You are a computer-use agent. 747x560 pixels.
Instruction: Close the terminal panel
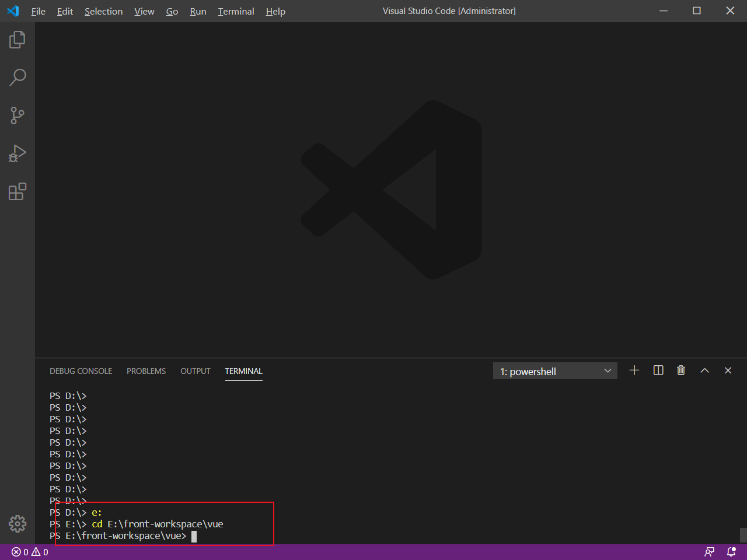coord(728,370)
